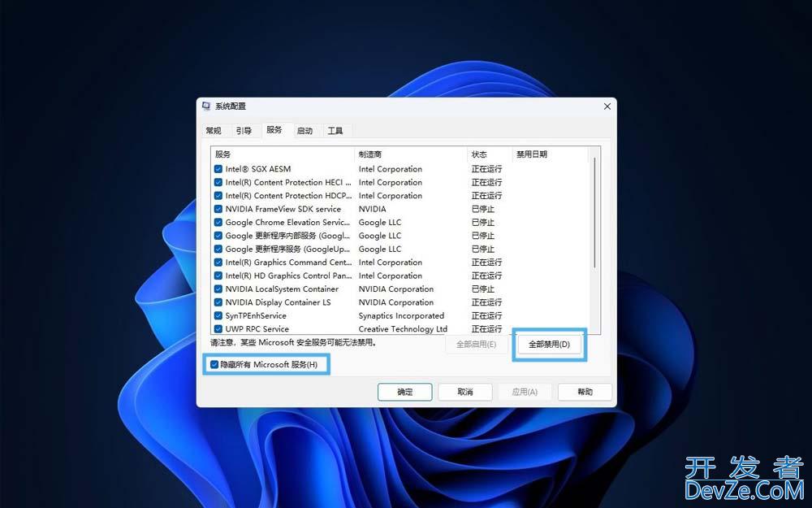Screen dimensions: 812x508
Task: Toggle Intel(R) Content Protection HDCP service checkbox
Action: pyautogui.click(x=218, y=196)
